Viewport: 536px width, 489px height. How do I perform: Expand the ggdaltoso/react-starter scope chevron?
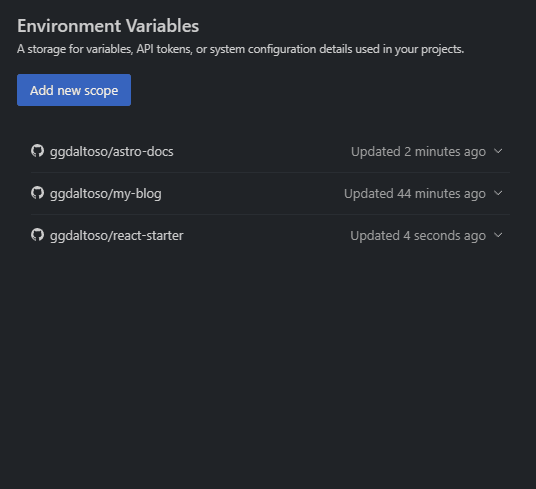(498, 235)
